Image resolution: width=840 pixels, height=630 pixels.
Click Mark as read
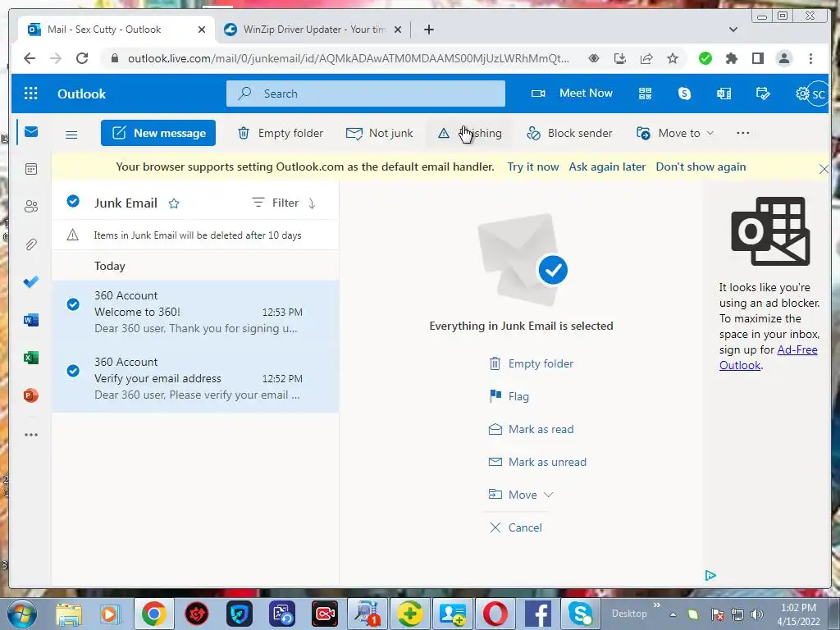click(x=531, y=429)
